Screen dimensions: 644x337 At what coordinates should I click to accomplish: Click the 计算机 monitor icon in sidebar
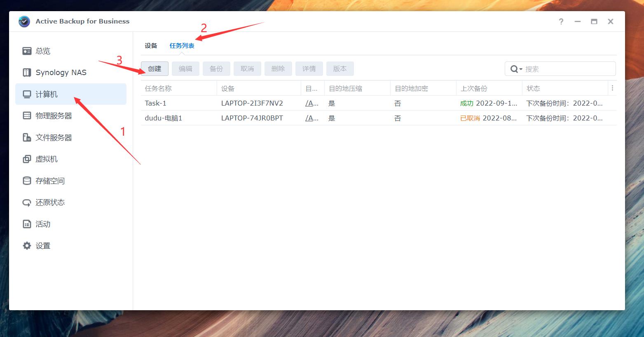pos(27,94)
